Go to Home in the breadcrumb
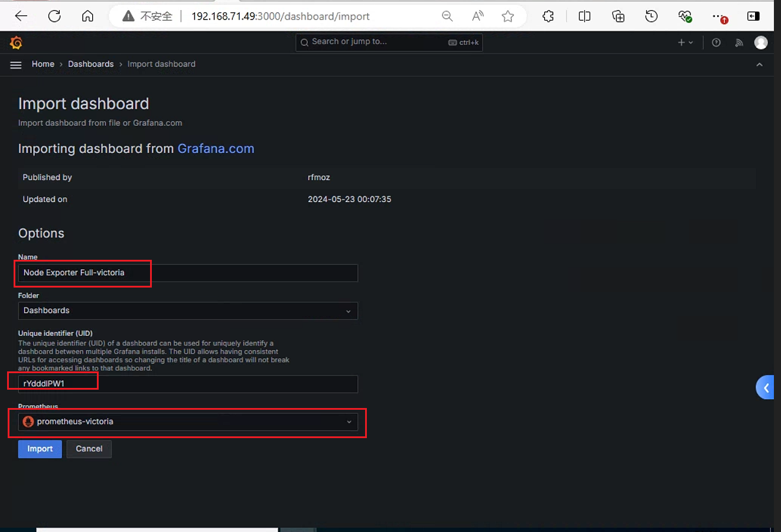This screenshot has height=532, width=781. pos(43,64)
